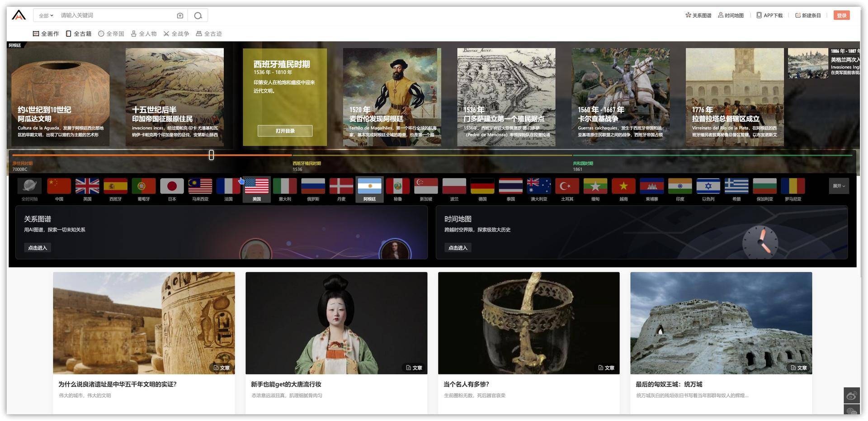The height and width of the screenshot is (421, 868).
Task: Jump to 原住民时期 7000BC timeline marker
Action: [x=23, y=166]
